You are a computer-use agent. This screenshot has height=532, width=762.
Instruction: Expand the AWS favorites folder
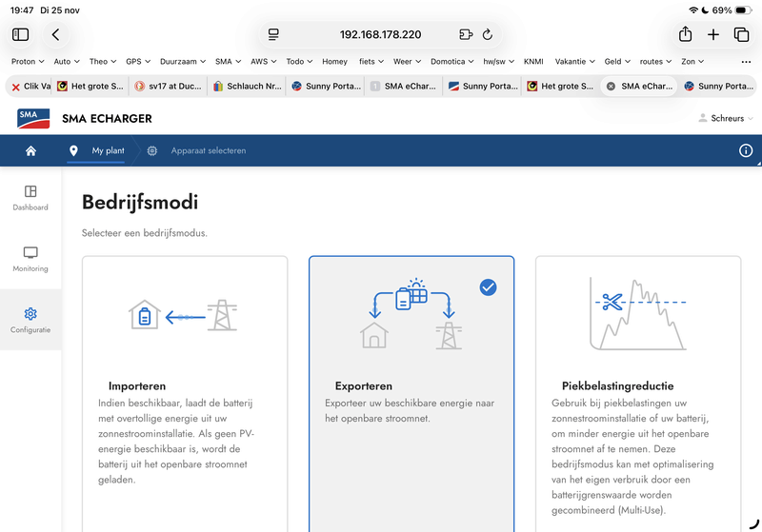click(264, 62)
